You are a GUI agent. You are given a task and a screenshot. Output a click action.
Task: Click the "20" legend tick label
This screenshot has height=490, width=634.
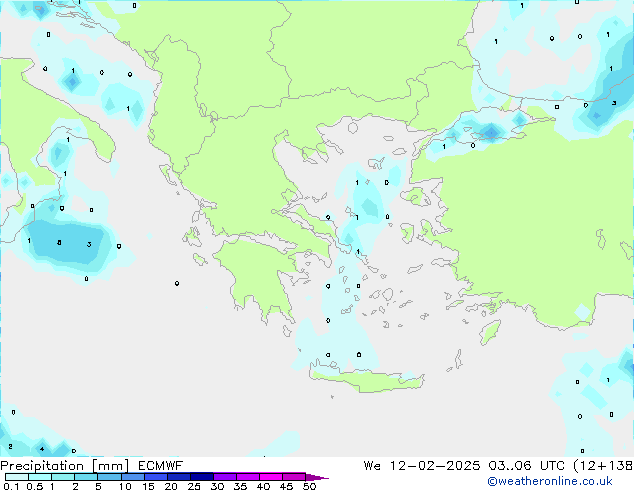pyautogui.click(x=171, y=486)
